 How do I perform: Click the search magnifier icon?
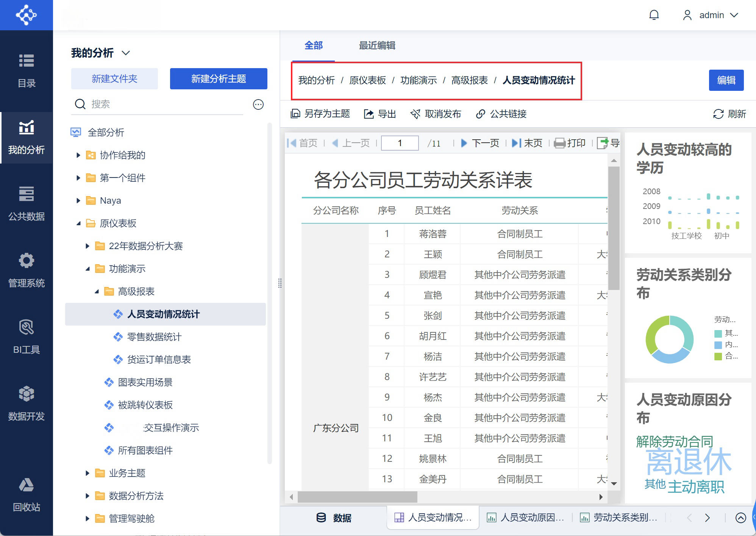click(80, 104)
